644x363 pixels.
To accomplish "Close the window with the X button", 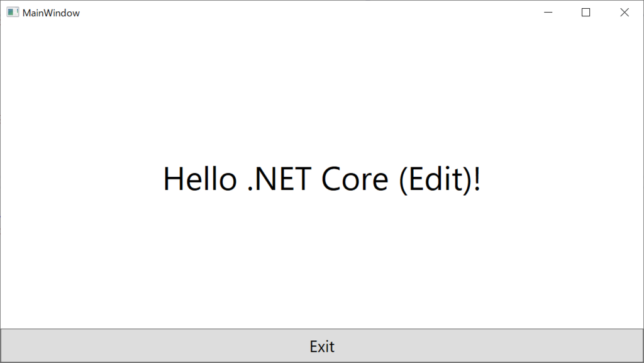I will click(625, 13).
